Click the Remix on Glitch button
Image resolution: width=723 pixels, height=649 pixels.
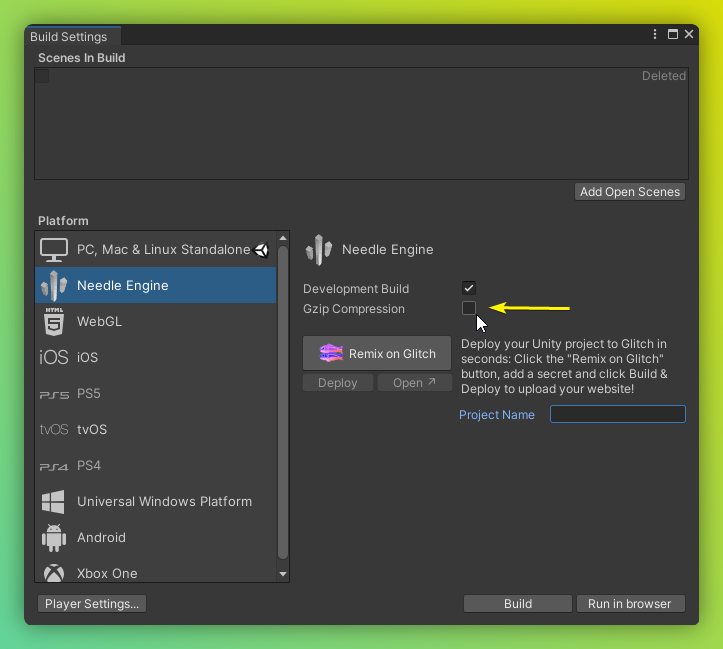(377, 353)
